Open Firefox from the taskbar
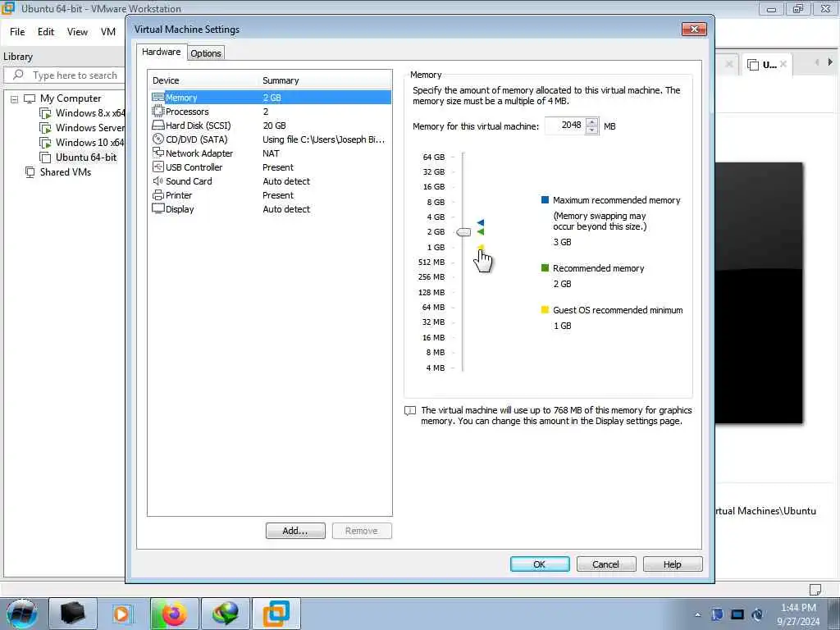This screenshot has width=840, height=630. point(174,614)
